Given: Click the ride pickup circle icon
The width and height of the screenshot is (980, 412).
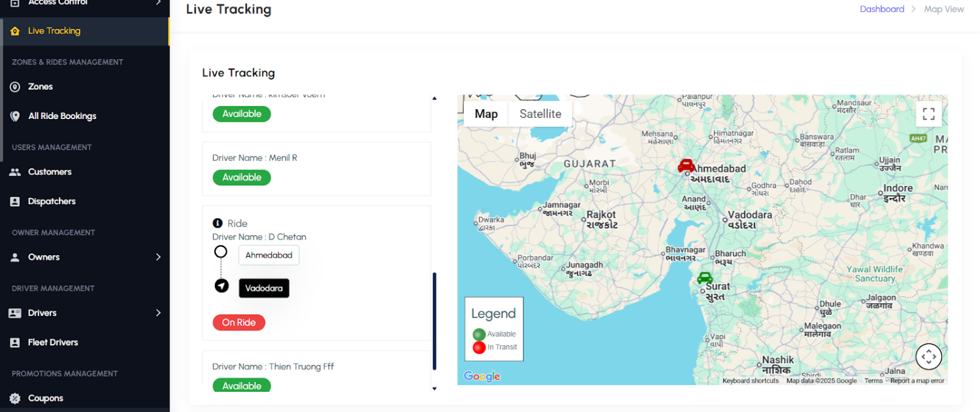Looking at the screenshot, I should 221,252.
